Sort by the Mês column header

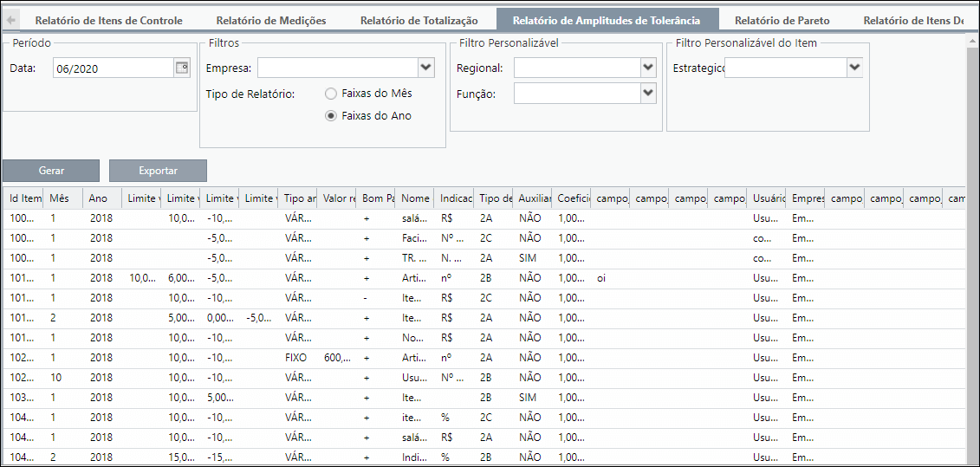tap(62, 198)
